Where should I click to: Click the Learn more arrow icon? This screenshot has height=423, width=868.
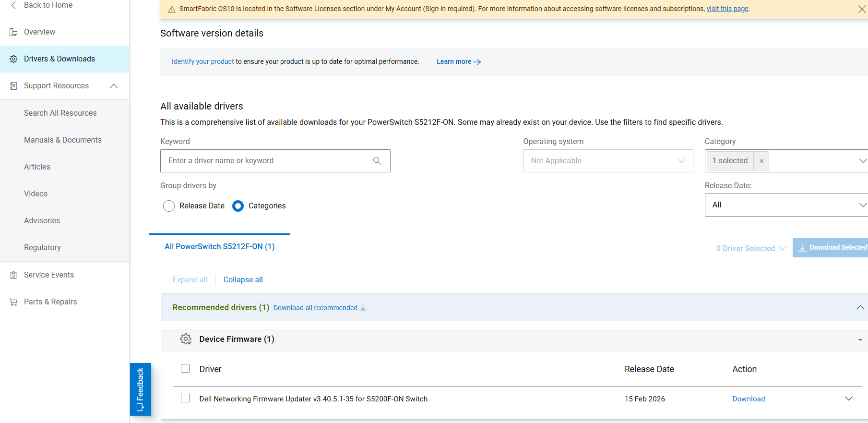477,62
